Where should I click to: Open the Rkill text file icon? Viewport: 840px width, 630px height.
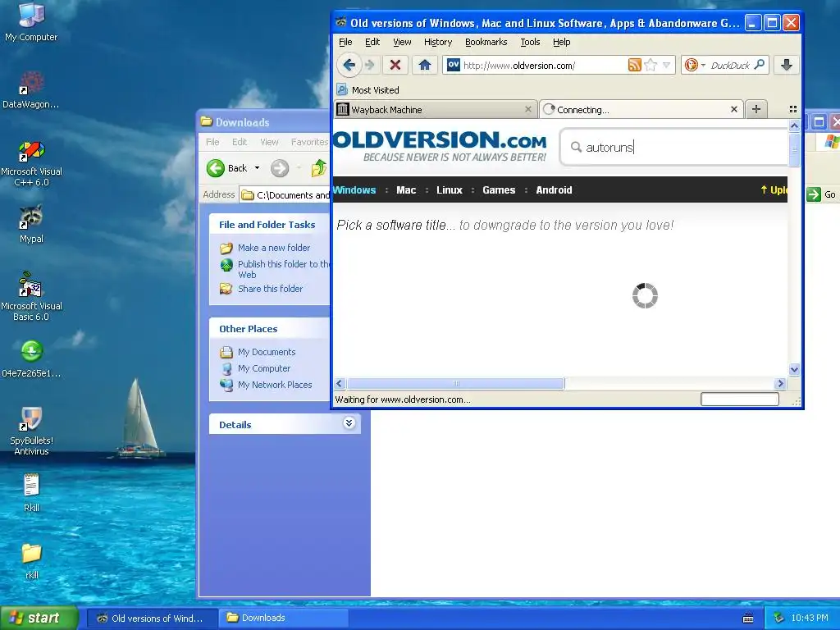click(x=31, y=492)
